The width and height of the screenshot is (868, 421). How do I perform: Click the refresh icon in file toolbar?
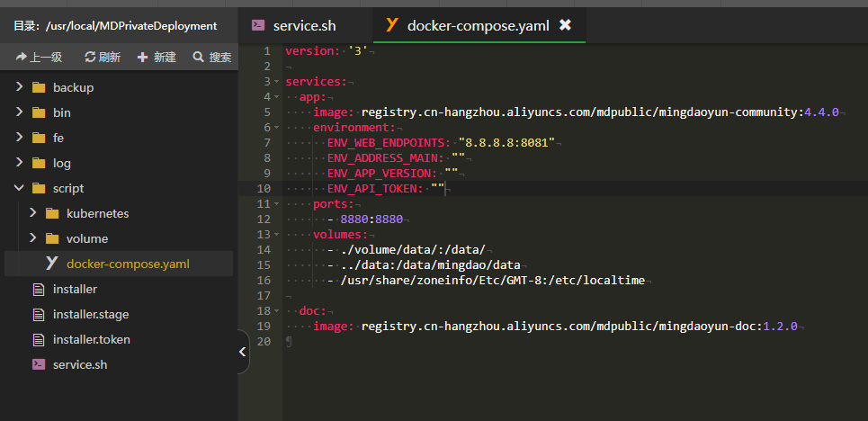pos(90,57)
